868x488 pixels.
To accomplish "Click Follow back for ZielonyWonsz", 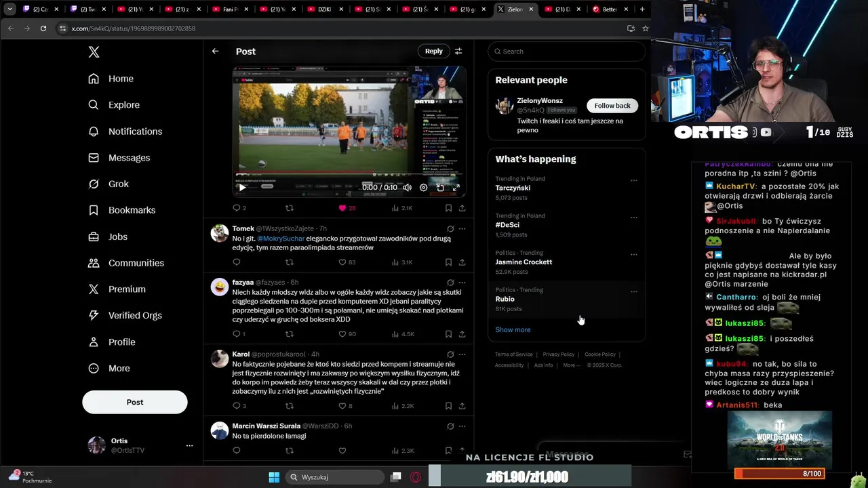I will [612, 106].
